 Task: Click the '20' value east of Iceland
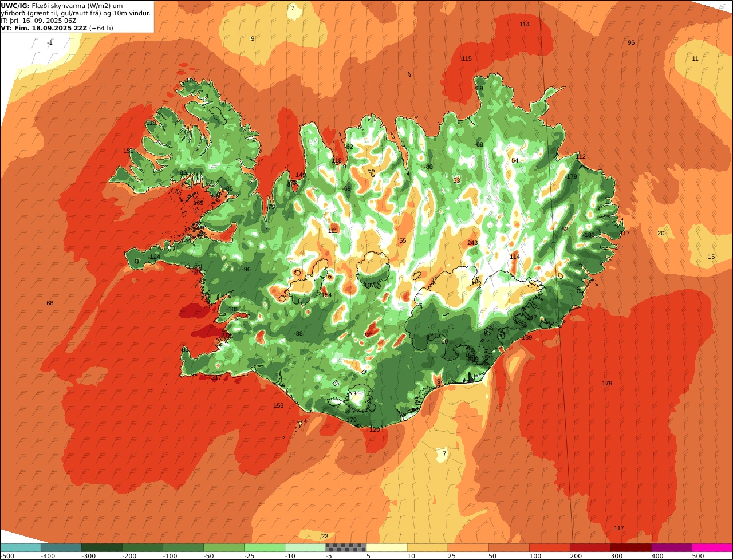pyautogui.click(x=661, y=233)
